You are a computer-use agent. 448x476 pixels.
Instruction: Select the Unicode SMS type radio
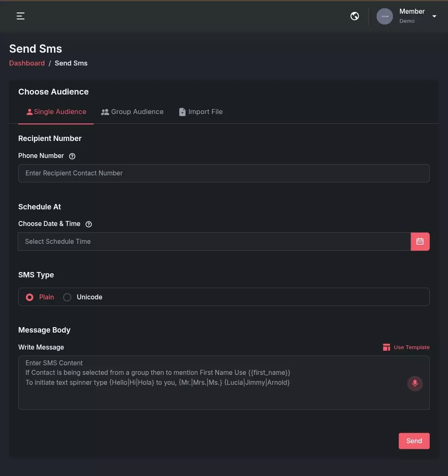[x=67, y=297]
